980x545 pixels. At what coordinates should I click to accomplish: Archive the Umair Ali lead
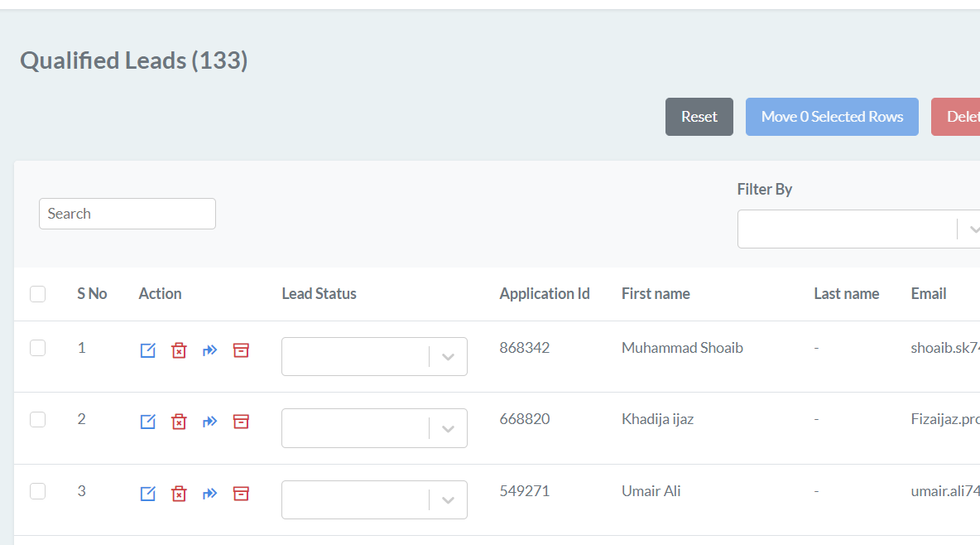(241, 494)
